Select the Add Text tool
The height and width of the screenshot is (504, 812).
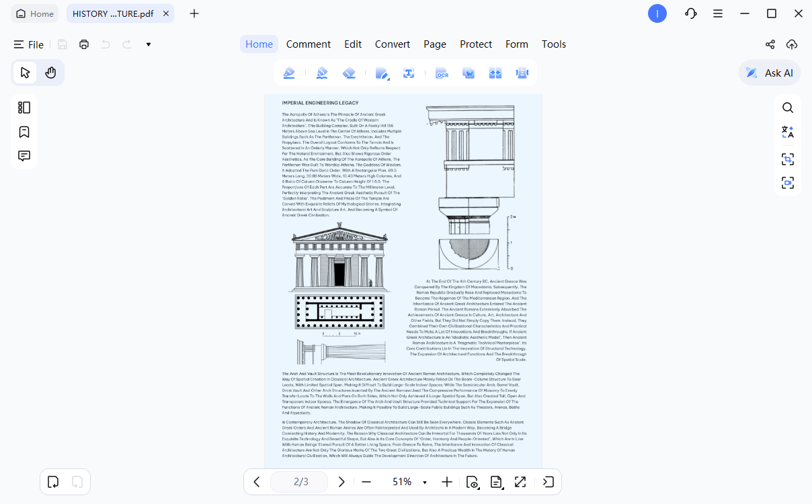point(409,73)
